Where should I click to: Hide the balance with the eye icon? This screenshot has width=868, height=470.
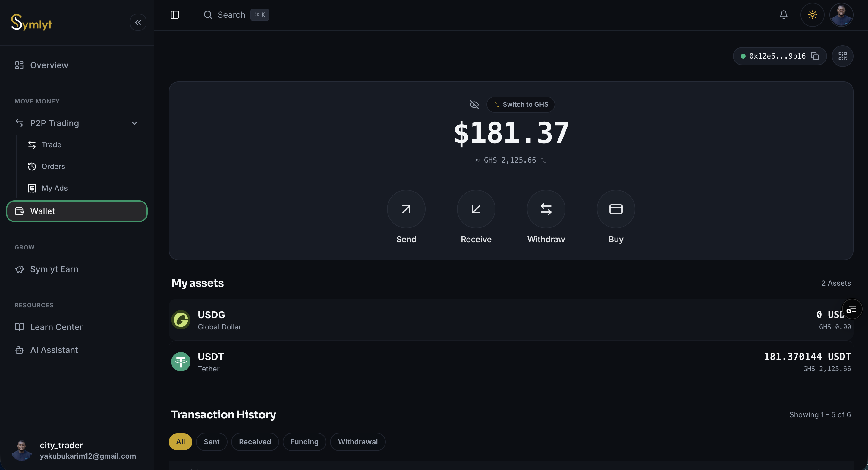pos(474,104)
